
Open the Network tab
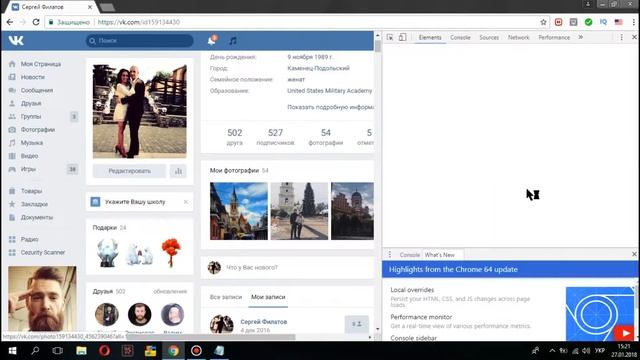(x=518, y=37)
